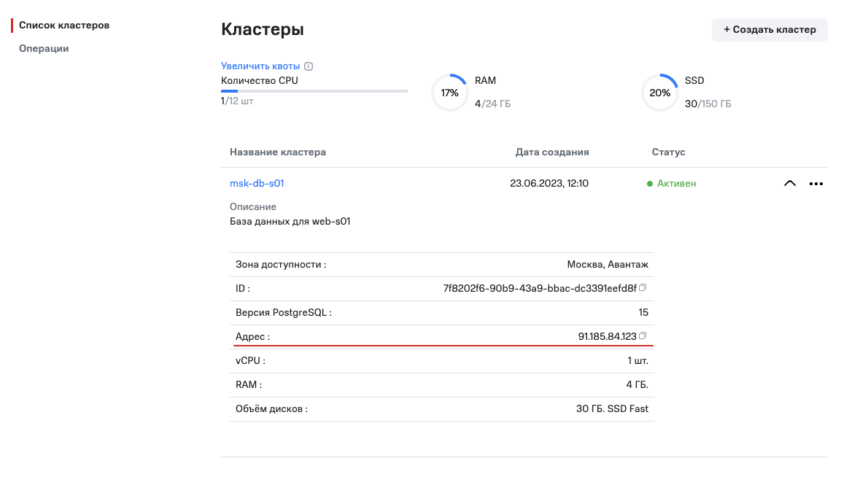Viewport: 868px width, 485px height.
Task: Open the Список кластеров section
Action: coord(64,26)
